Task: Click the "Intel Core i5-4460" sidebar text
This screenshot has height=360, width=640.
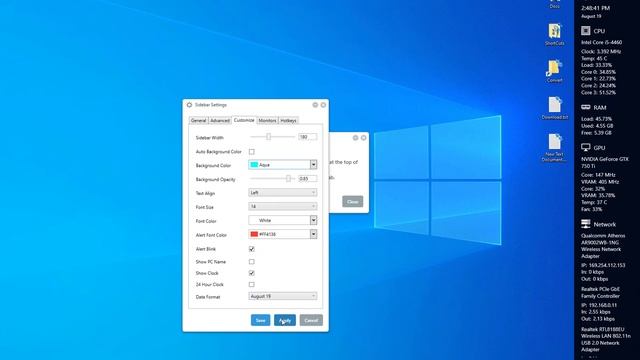Action: pos(602,42)
